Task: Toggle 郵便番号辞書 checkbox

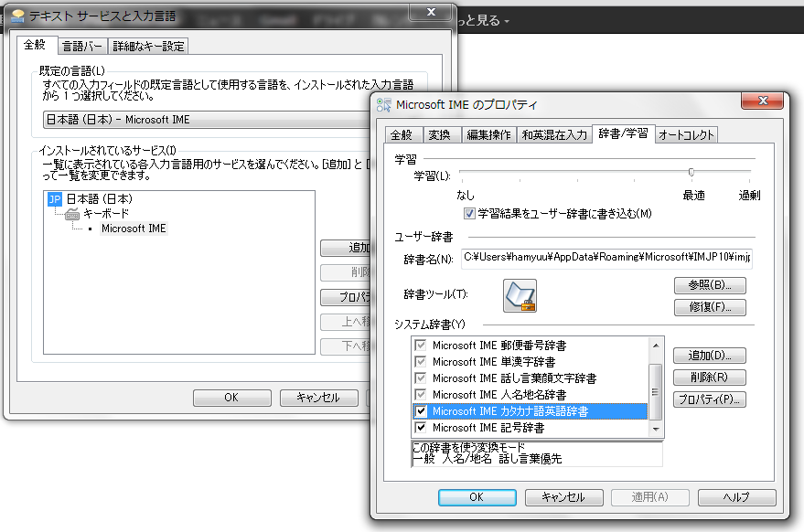Action: [421, 346]
